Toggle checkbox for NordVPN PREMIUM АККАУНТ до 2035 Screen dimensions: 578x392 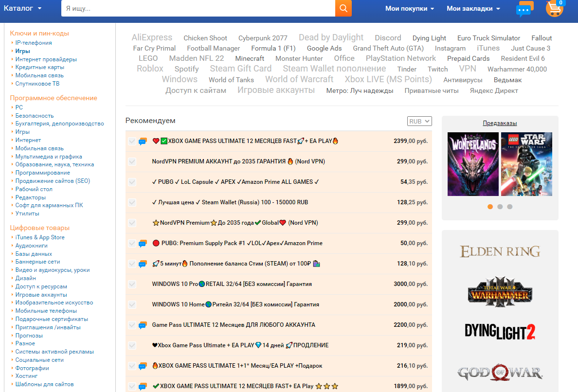pos(132,162)
